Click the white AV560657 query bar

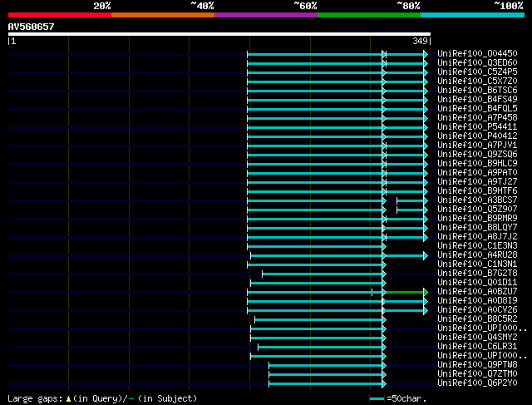tap(219, 34)
